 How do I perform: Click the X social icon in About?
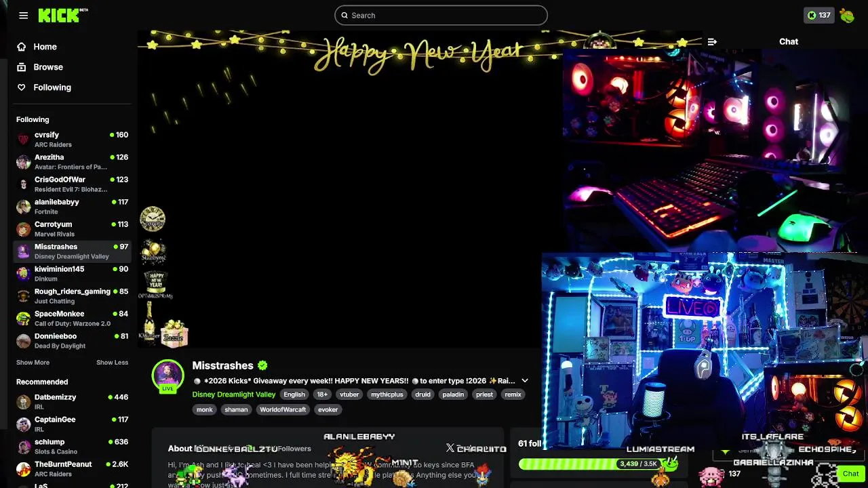tap(450, 448)
